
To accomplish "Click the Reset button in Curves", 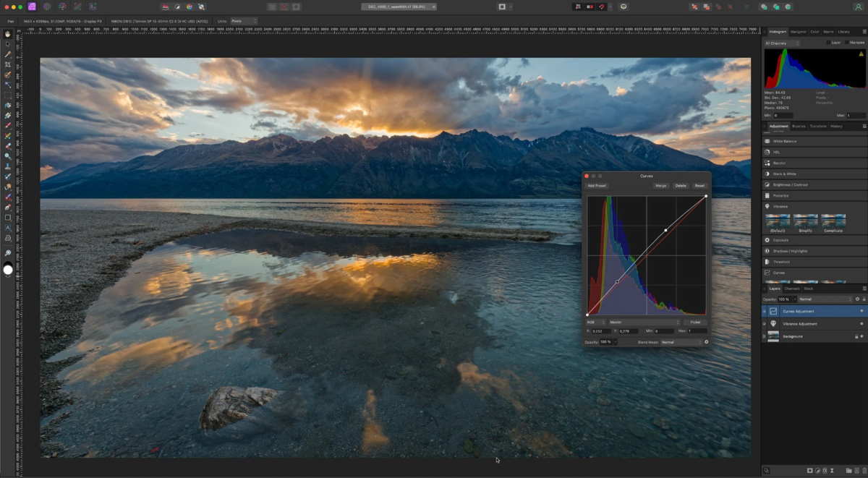I will coord(699,186).
